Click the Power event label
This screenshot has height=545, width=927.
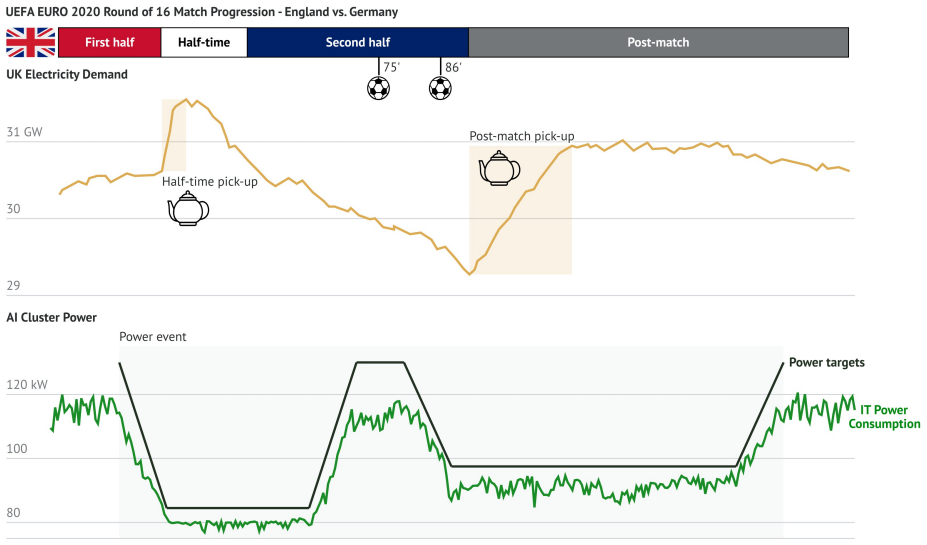[153, 337]
